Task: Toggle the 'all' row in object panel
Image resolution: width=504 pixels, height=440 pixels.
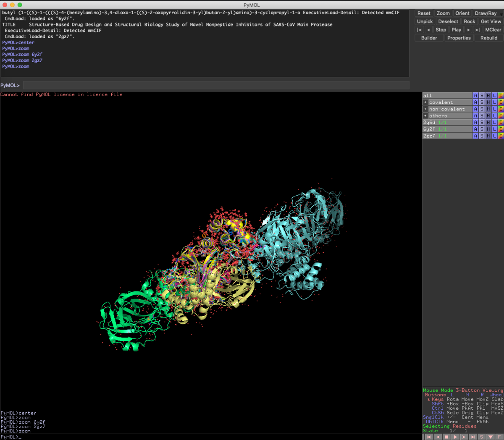Action: click(x=447, y=96)
